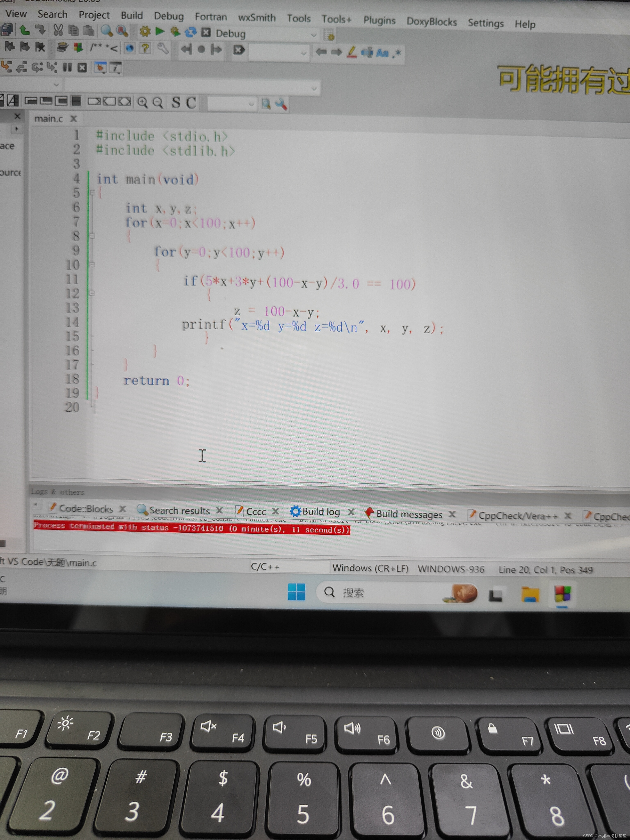Toggle the regex .* search option
Image resolution: width=630 pixels, height=840 pixels.
click(x=396, y=53)
